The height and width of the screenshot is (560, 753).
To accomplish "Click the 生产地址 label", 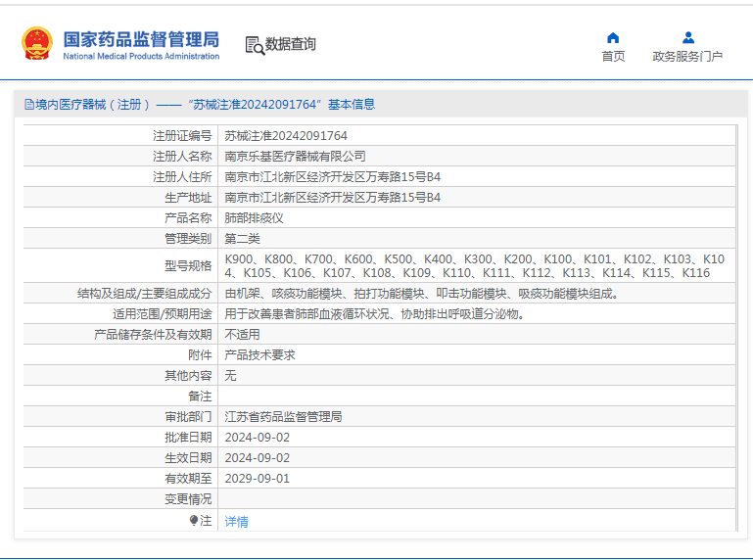I will coord(188,198).
